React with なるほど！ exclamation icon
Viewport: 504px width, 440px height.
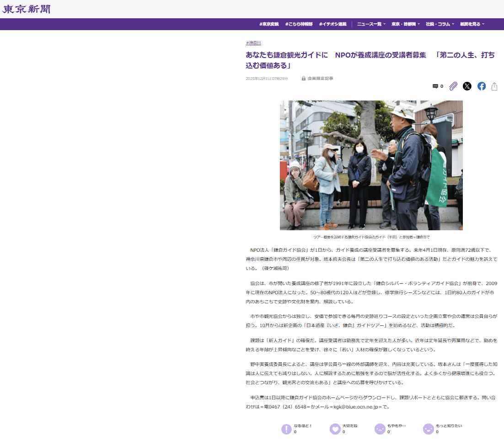[x=286, y=429]
